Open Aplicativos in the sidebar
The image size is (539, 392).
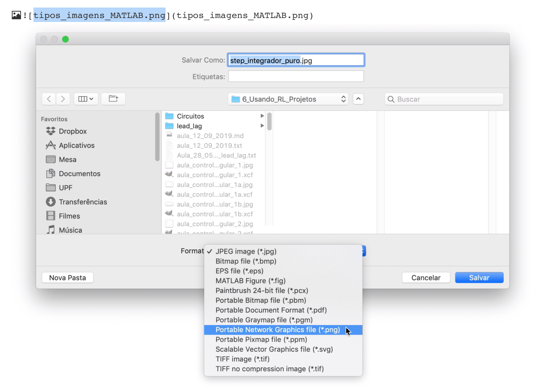click(77, 145)
